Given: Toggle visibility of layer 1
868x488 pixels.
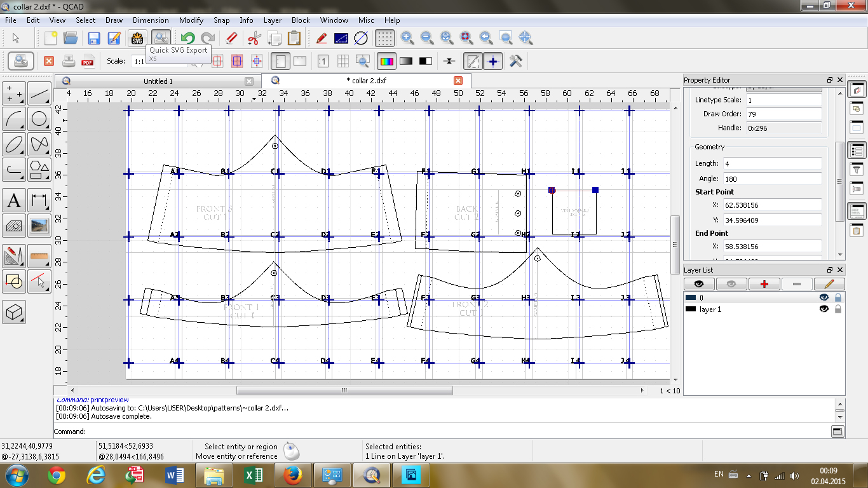Looking at the screenshot, I should (824, 309).
